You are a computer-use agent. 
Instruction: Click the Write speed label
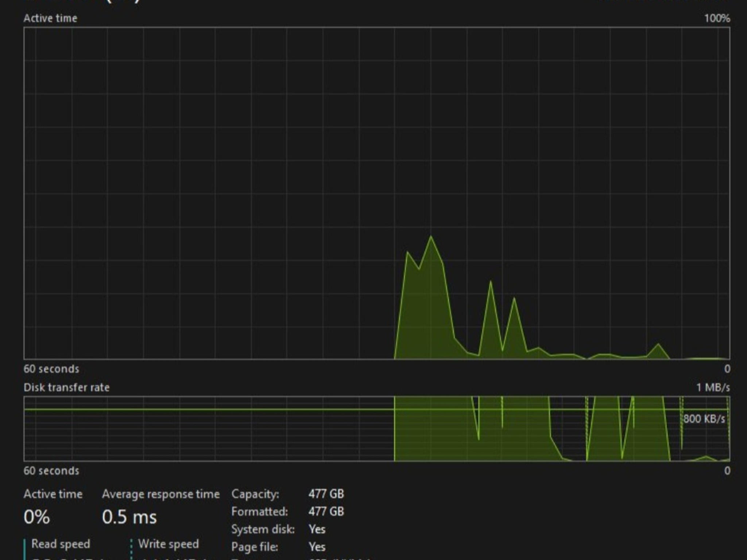click(x=169, y=544)
